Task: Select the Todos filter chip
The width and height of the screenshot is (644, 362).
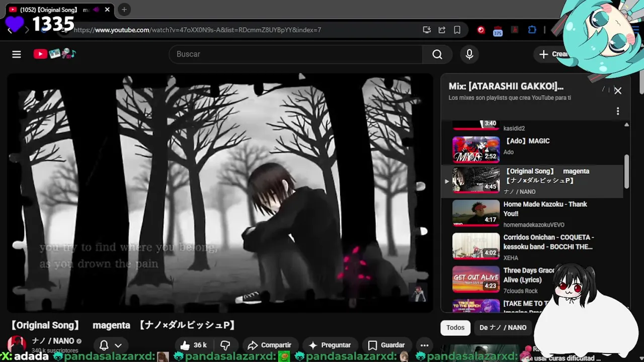Action: [455, 328]
